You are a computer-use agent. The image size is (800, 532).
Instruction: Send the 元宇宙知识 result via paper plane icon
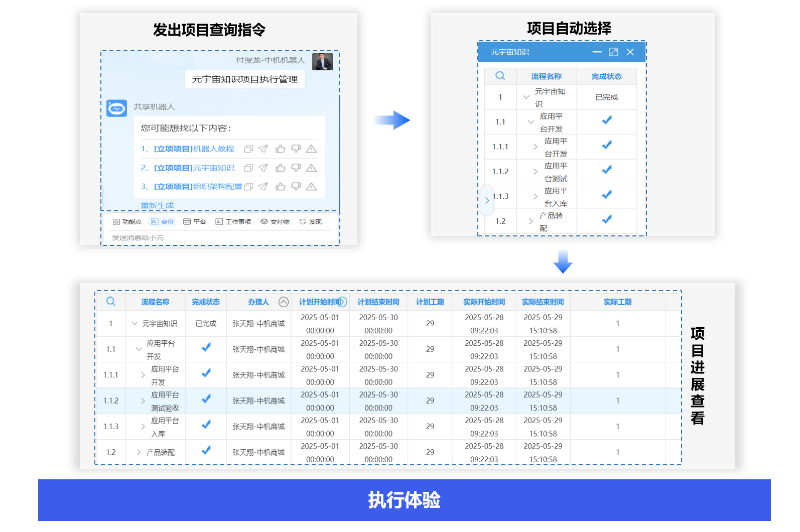click(263, 168)
